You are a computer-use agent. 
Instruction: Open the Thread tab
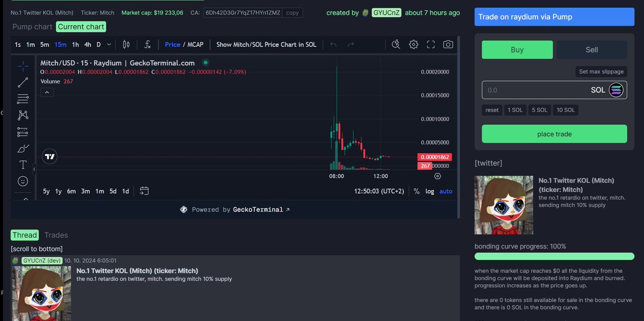(x=25, y=235)
